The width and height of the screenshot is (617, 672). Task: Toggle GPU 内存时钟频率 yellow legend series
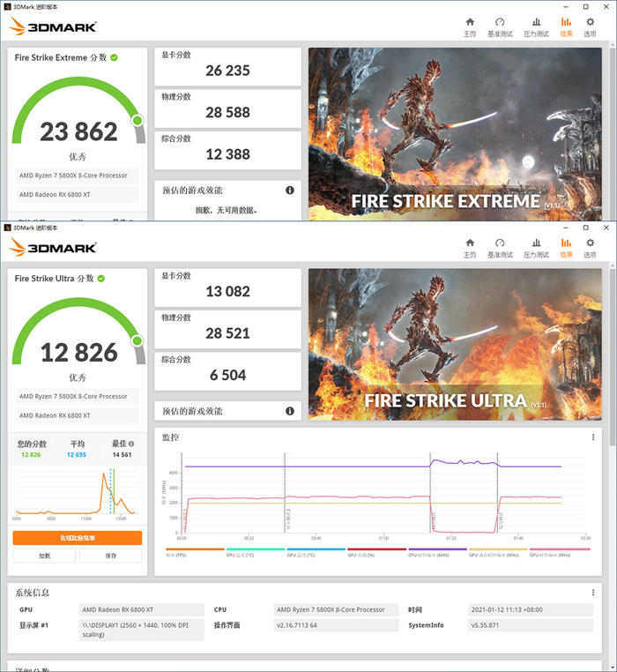[498, 551]
